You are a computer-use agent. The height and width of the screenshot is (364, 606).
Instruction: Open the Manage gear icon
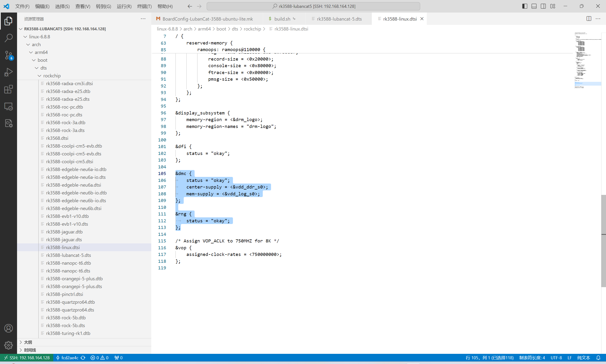[x=8, y=345]
